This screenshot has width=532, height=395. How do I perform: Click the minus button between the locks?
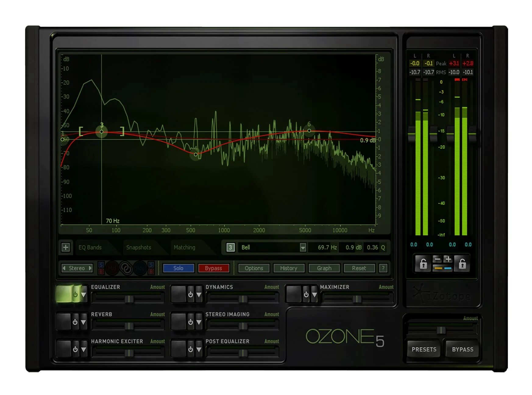[437, 260]
